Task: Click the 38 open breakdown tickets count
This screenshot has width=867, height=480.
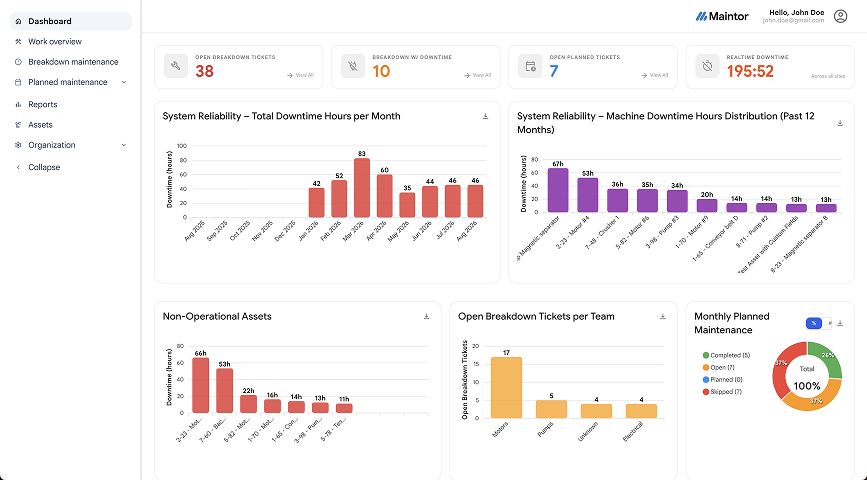Action: (x=204, y=71)
